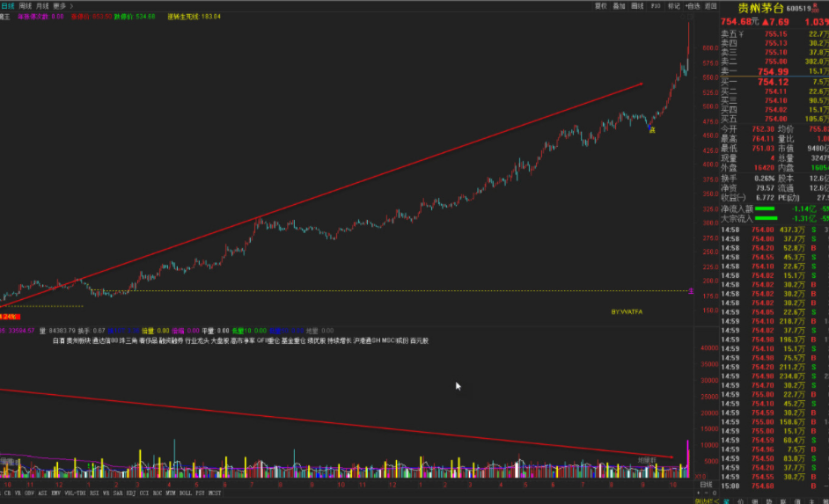Screen dimensions: 829x504
Task: Select the ASI indicator tab
Action: pos(42,493)
